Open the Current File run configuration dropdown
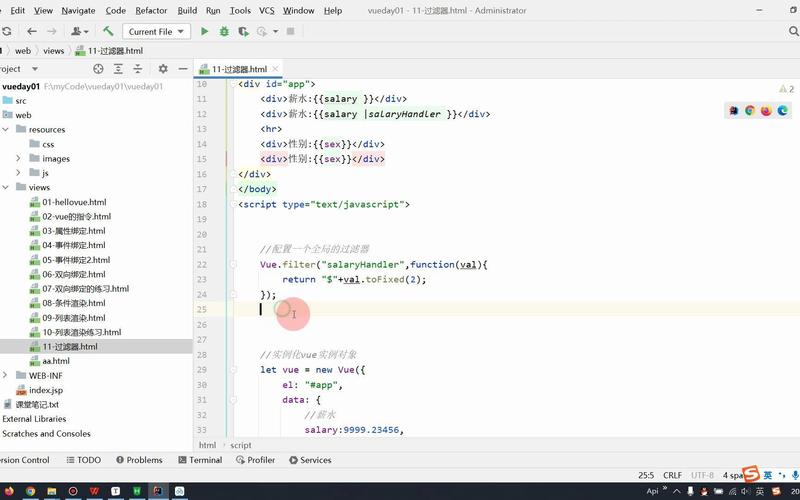Viewport: 800px width, 500px height. [156, 32]
